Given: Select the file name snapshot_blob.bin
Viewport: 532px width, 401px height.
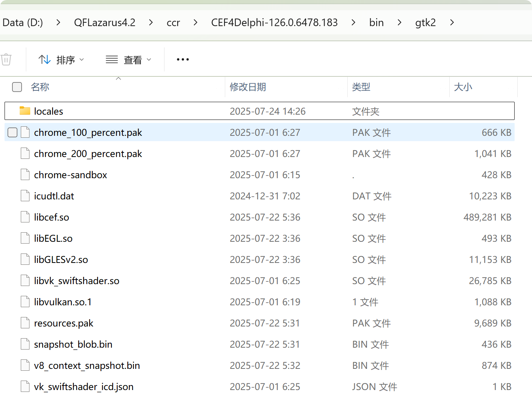Looking at the screenshot, I should coord(73,345).
